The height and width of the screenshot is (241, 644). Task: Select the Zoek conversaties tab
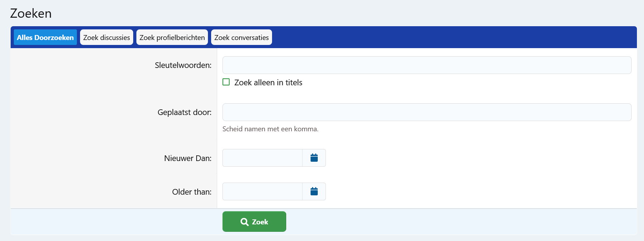pos(242,38)
